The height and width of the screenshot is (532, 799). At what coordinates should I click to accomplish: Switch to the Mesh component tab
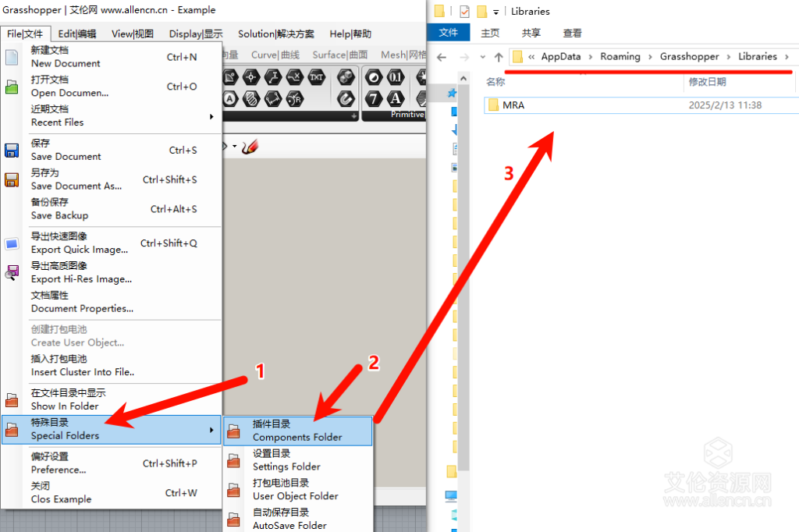pos(403,55)
